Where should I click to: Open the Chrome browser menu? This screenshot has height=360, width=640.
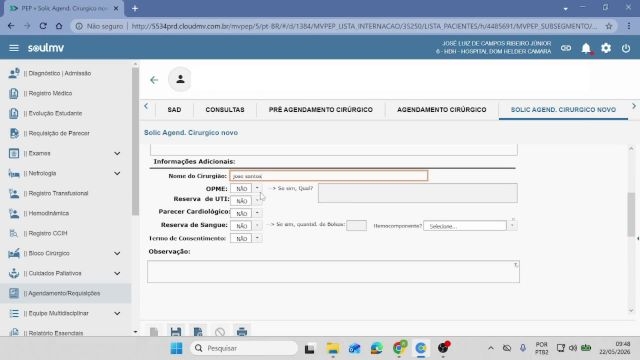629,26
